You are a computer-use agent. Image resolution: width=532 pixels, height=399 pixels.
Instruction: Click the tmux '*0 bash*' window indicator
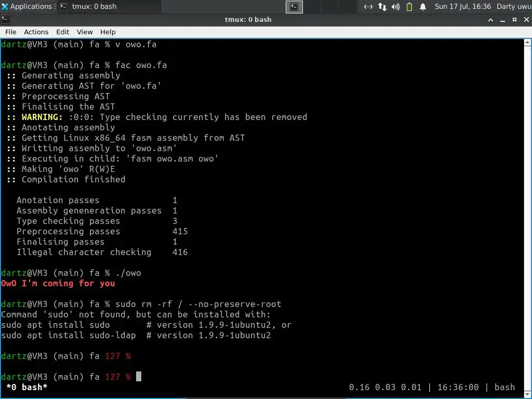pos(27,387)
